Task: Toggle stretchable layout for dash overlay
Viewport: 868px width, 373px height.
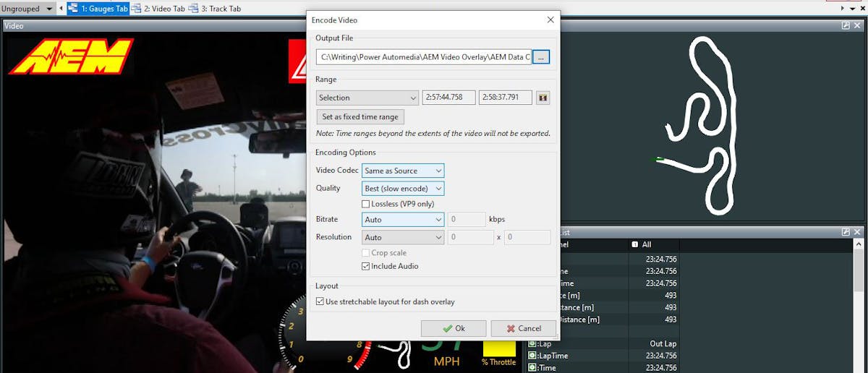Action: [x=320, y=301]
